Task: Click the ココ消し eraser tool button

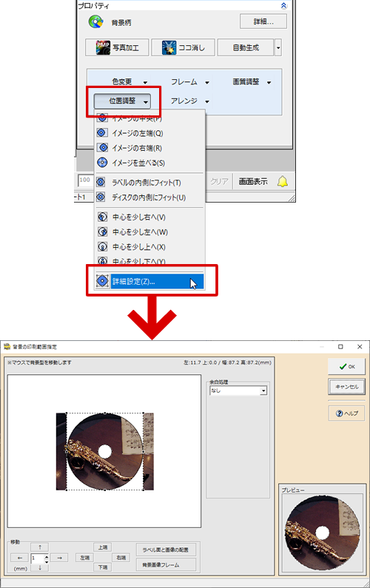Action: tap(183, 47)
